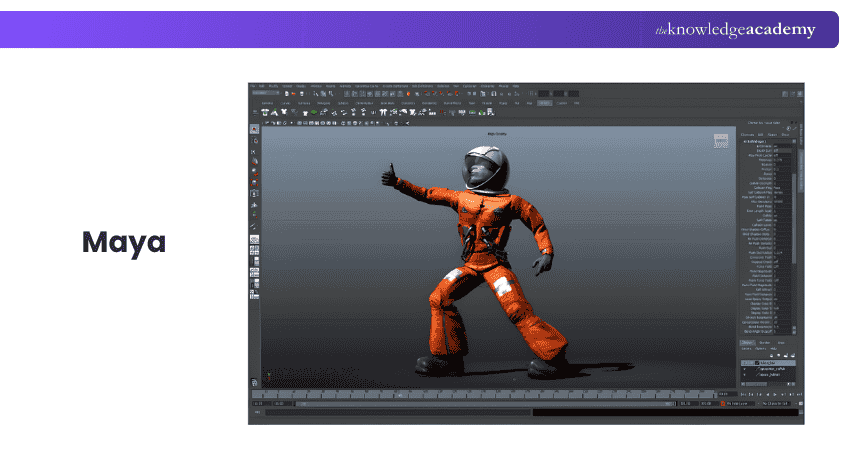Screen dimensions: 850x450
Task: Open the character set dropdown
Action: click(x=776, y=403)
